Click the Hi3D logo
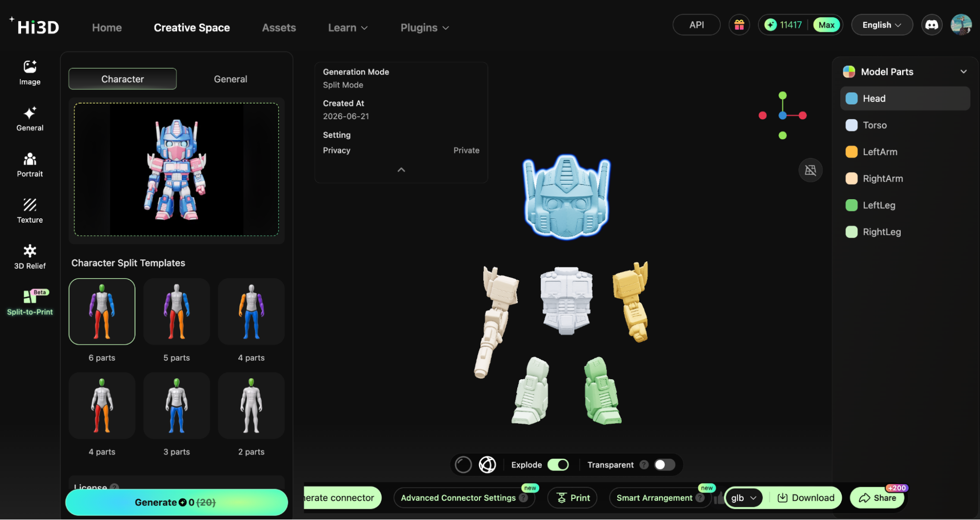 point(34,26)
